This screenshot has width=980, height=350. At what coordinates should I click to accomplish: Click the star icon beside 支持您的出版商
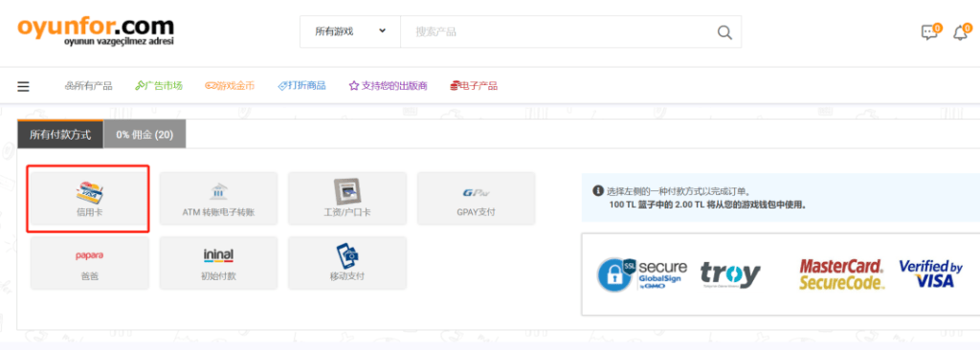pyautogui.click(x=354, y=86)
